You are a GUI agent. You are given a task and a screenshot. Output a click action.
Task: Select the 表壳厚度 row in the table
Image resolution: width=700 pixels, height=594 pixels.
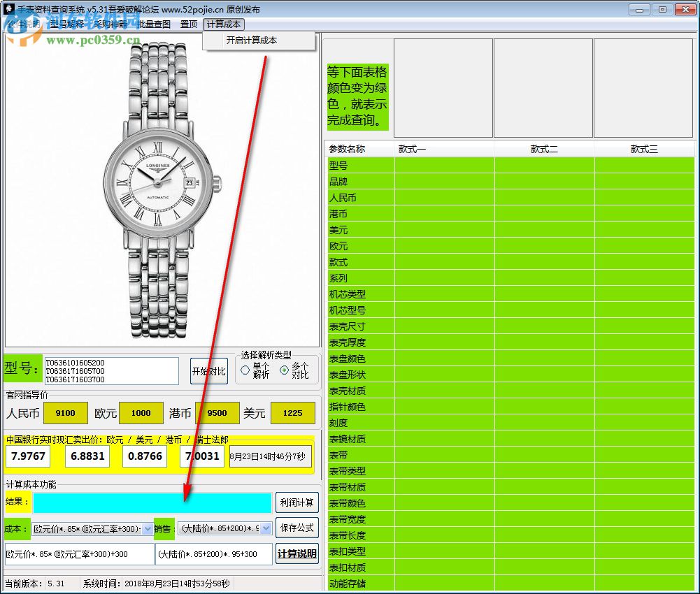pyautogui.click(x=511, y=342)
